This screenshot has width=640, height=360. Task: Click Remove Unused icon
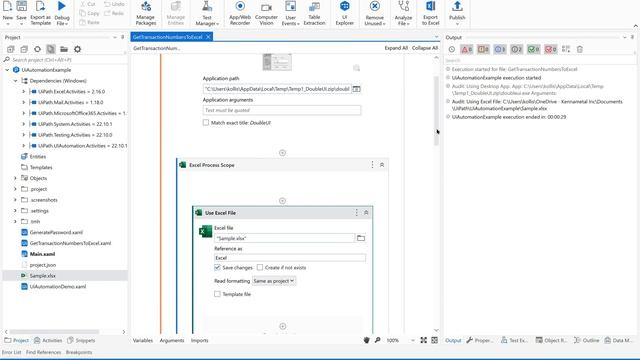[x=375, y=7]
